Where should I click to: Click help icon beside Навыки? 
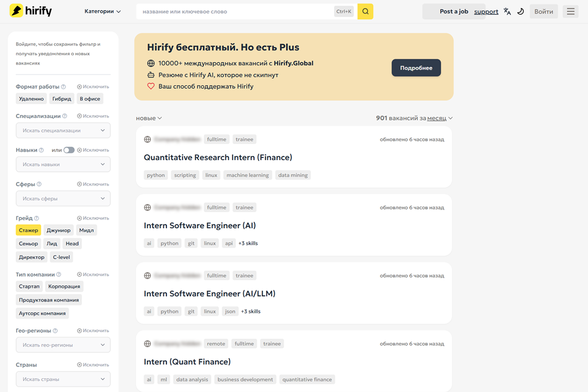[x=41, y=150]
